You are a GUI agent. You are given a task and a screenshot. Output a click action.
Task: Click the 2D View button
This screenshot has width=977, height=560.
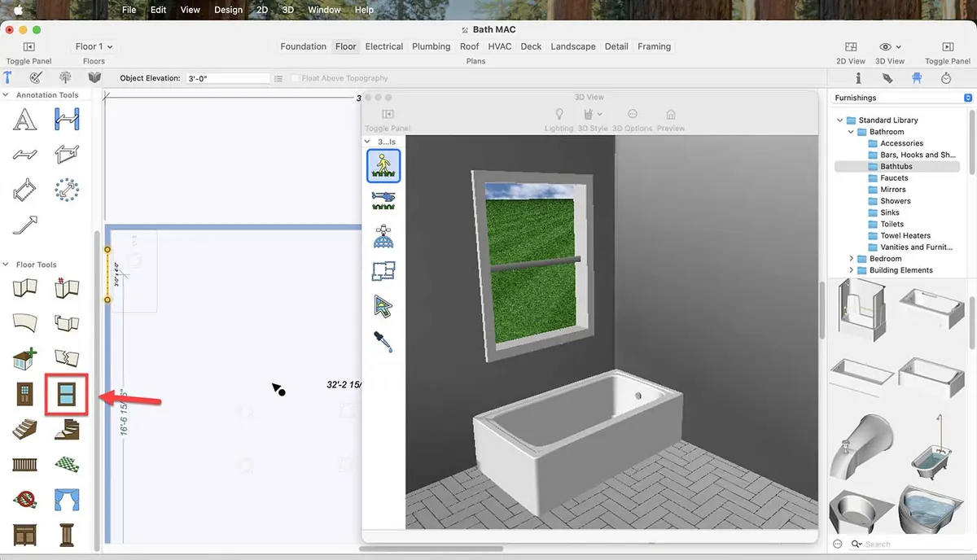click(x=851, y=53)
